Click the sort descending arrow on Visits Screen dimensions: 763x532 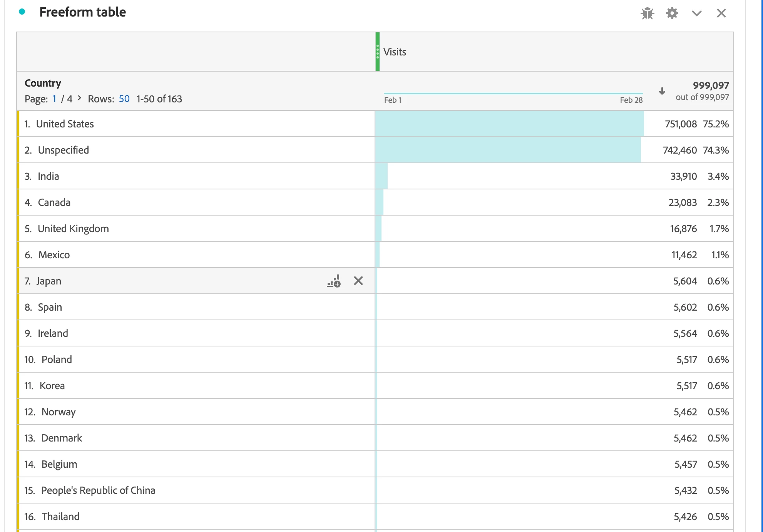pos(662,91)
